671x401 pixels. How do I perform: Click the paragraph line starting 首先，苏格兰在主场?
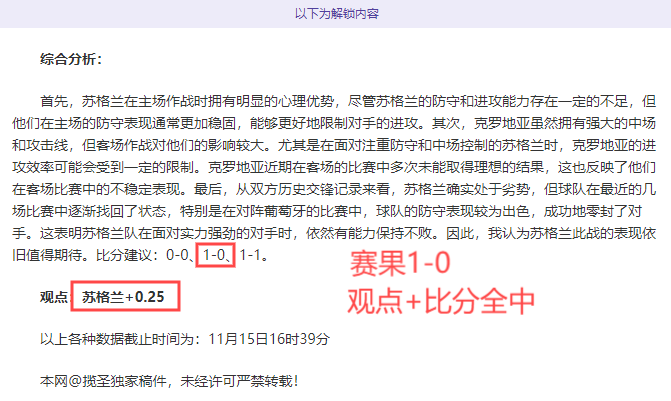(x=348, y=101)
